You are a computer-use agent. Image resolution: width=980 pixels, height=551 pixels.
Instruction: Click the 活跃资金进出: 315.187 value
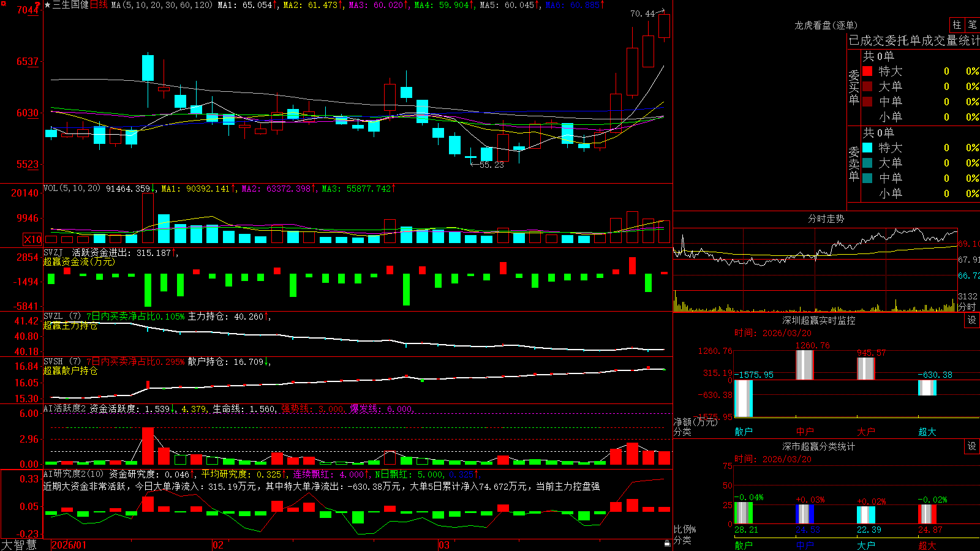(x=121, y=253)
